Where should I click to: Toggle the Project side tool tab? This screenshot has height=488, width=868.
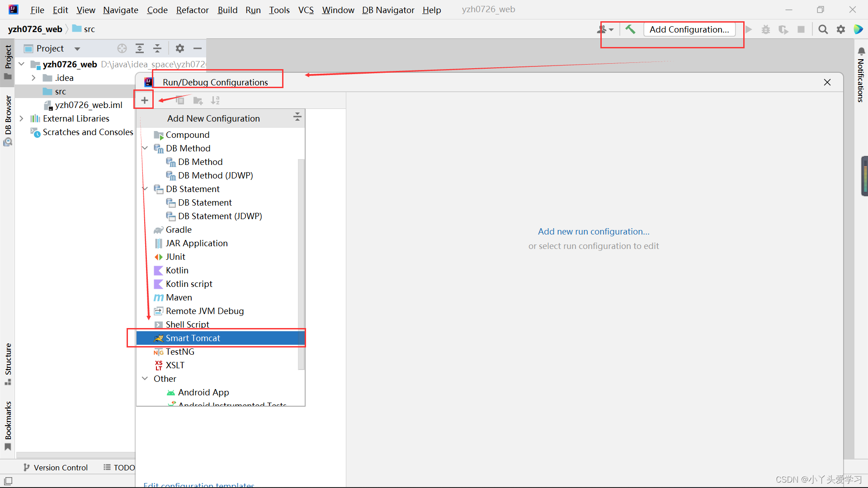[8, 62]
